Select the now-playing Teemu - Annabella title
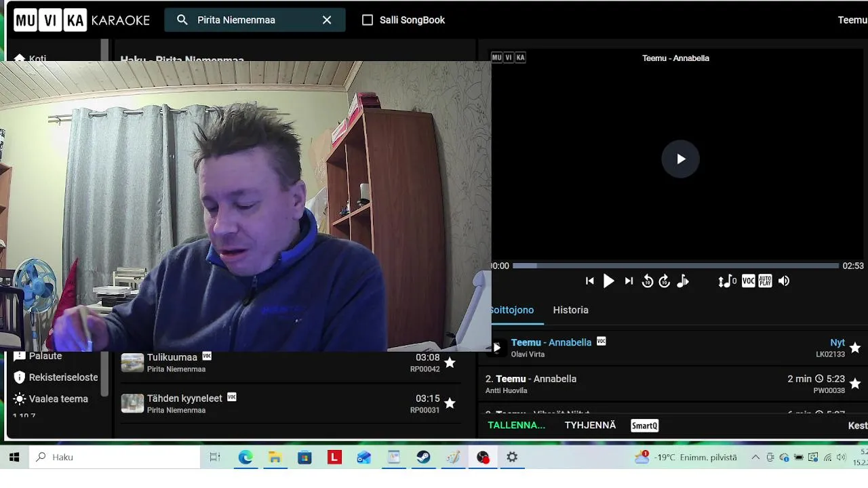This screenshot has width=868, height=488. click(551, 342)
